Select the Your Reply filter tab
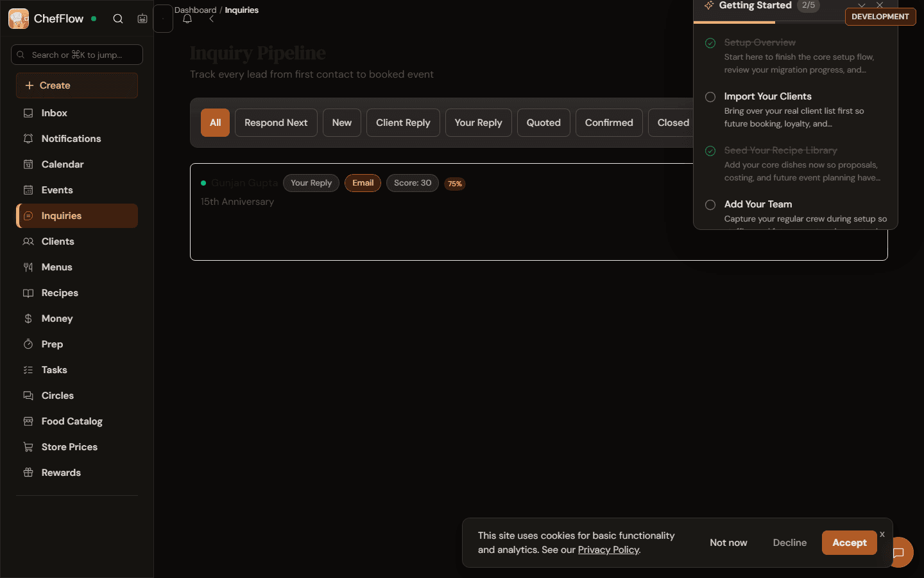Image resolution: width=924 pixels, height=578 pixels. pos(478,123)
